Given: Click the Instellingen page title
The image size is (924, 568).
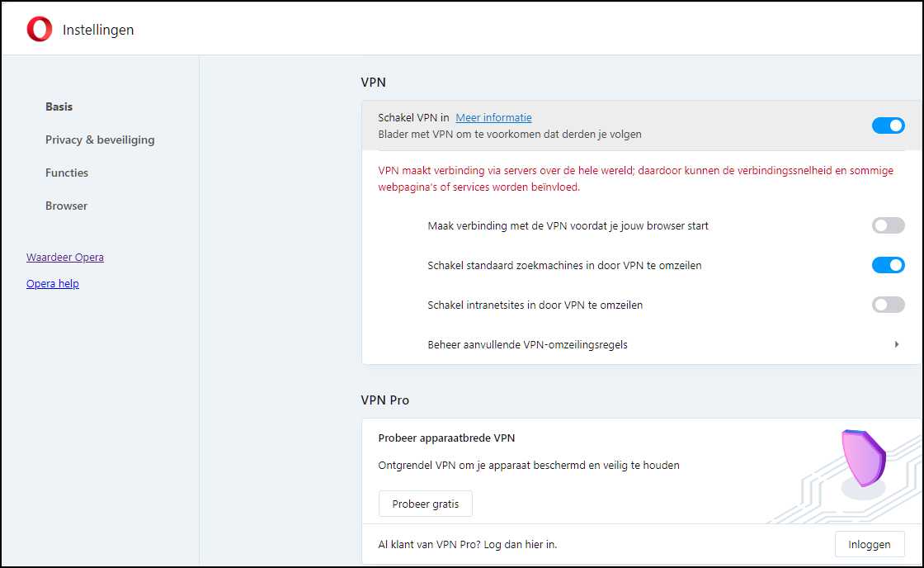Looking at the screenshot, I should click(x=98, y=30).
